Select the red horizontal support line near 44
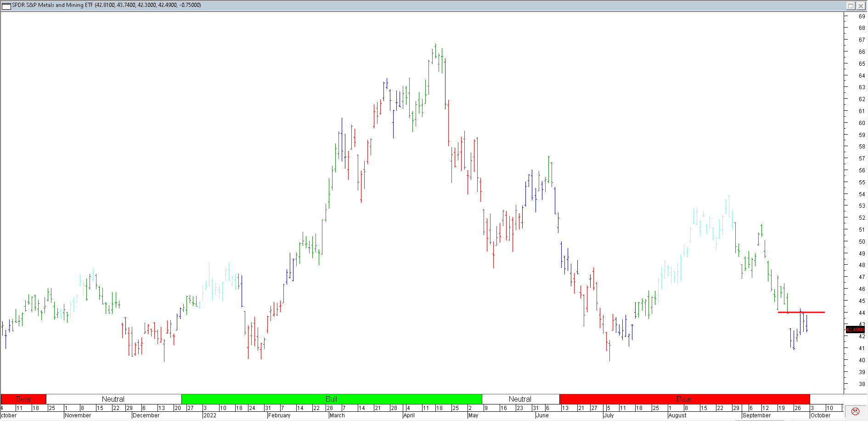The width and height of the screenshot is (868, 421). point(801,313)
